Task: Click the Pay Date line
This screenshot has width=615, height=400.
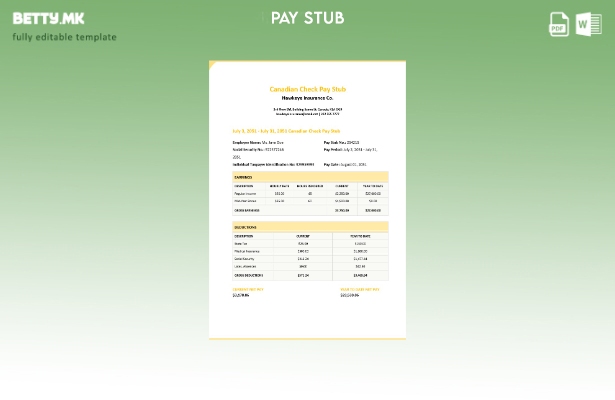Action: (345, 164)
